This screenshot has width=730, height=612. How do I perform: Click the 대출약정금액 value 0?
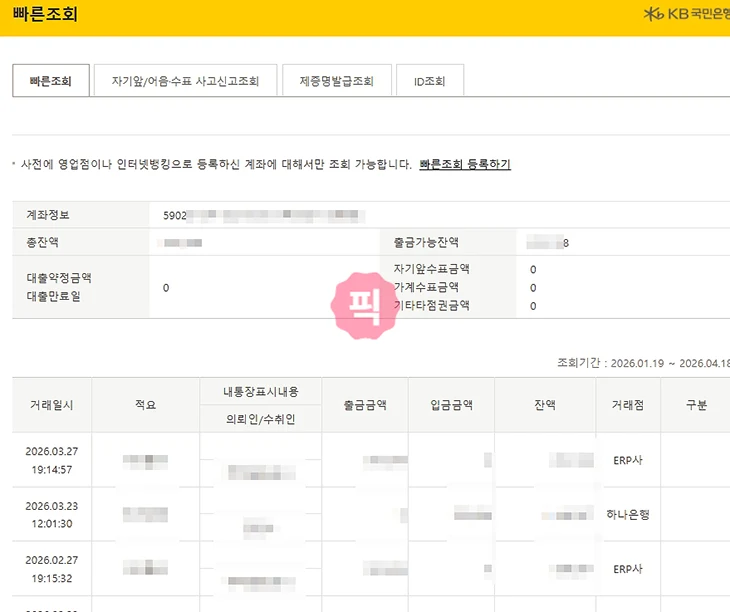tap(166, 288)
